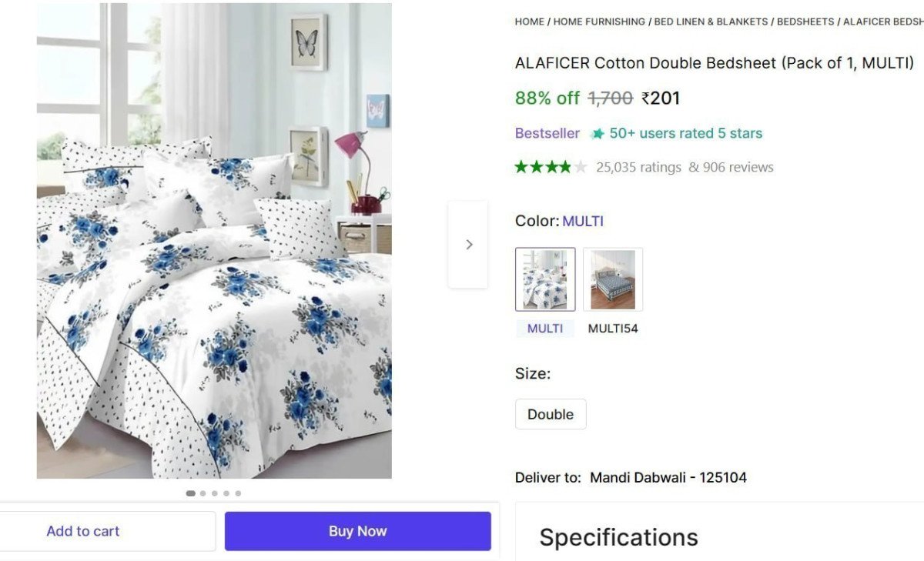Choose the Double size option

pos(550,414)
